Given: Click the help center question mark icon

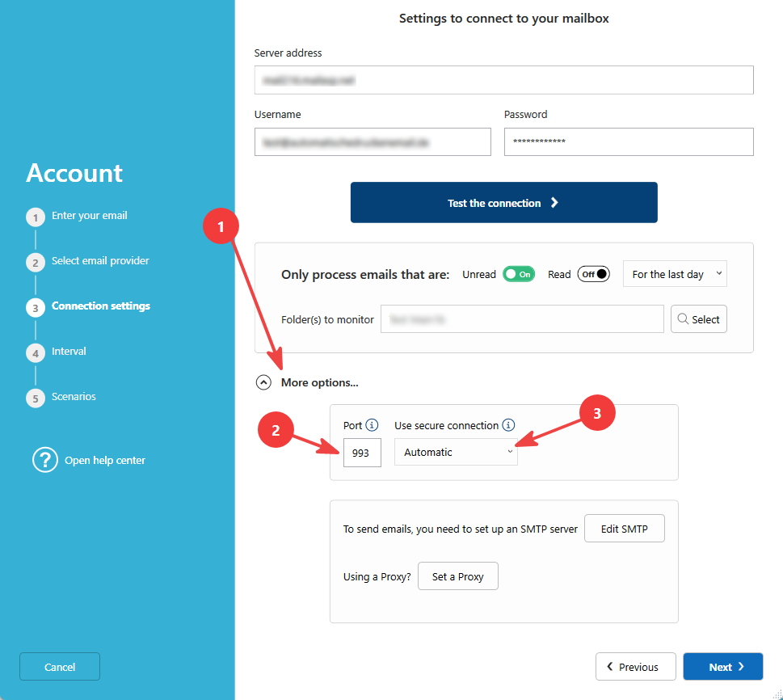Looking at the screenshot, I should tap(45, 460).
